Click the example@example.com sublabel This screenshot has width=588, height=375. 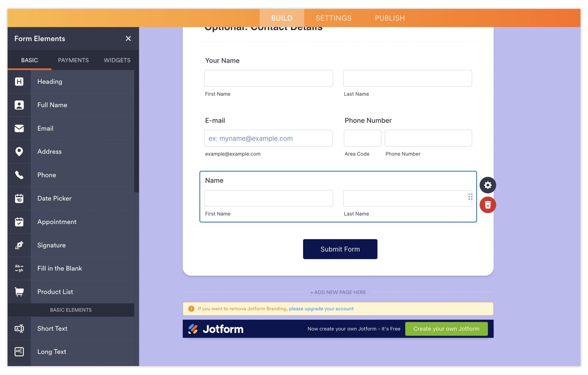[233, 154]
